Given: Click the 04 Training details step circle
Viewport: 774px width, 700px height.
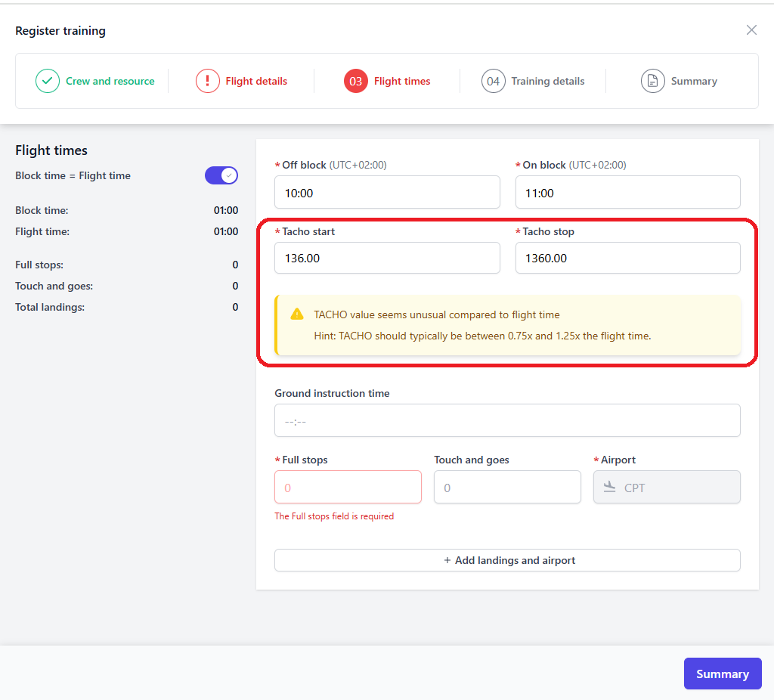Looking at the screenshot, I should (x=494, y=81).
